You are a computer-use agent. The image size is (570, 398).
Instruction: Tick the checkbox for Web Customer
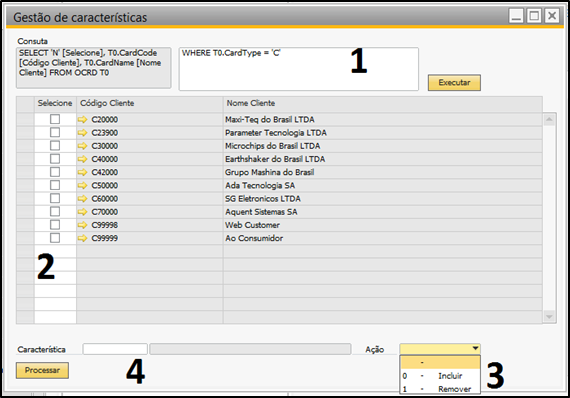coord(55,225)
